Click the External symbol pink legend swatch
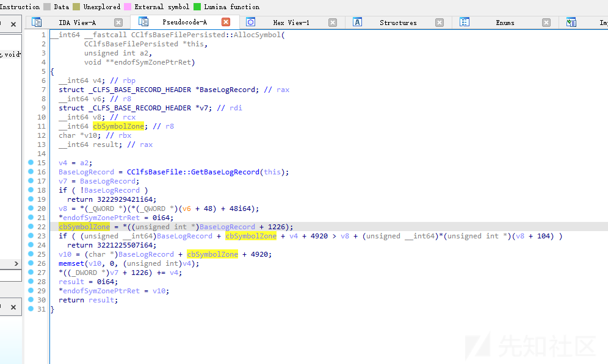Viewport: 608px width, 364px height. tap(128, 7)
